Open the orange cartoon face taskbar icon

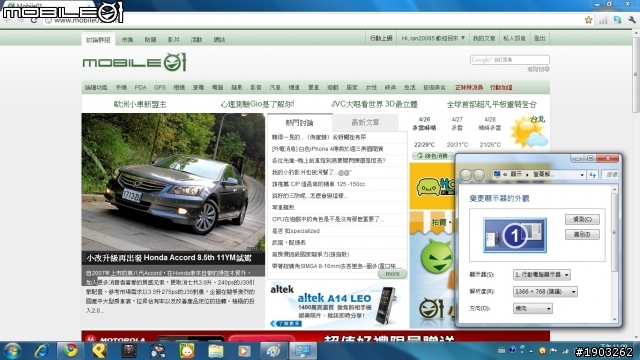pos(187,351)
